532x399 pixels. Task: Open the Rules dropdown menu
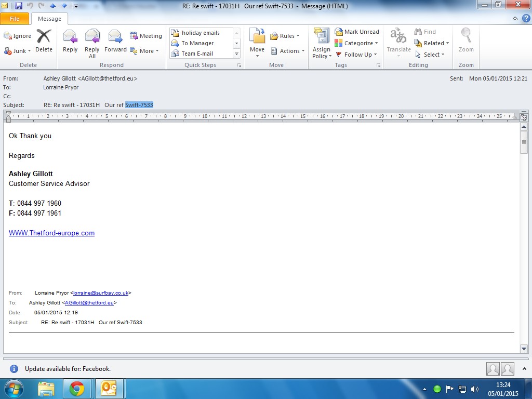285,36
